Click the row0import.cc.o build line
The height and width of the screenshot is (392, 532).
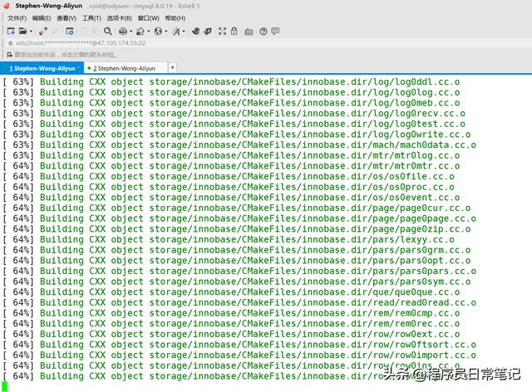click(x=239, y=355)
